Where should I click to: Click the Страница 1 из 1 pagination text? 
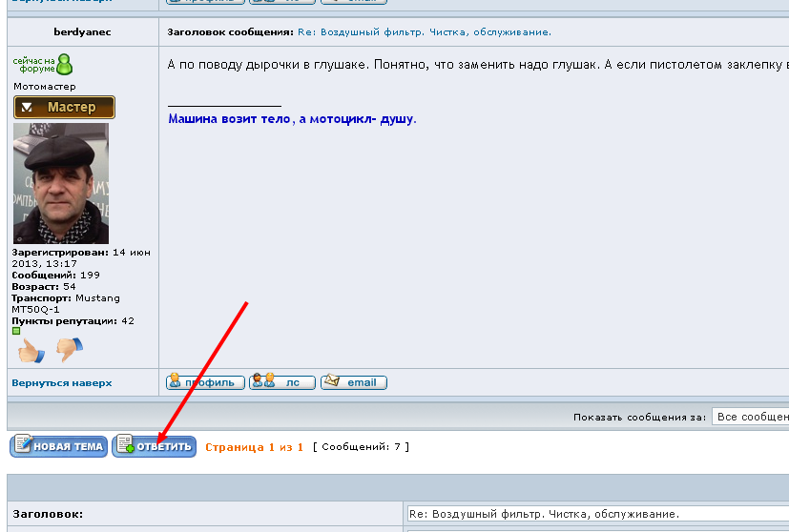tap(254, 446)
